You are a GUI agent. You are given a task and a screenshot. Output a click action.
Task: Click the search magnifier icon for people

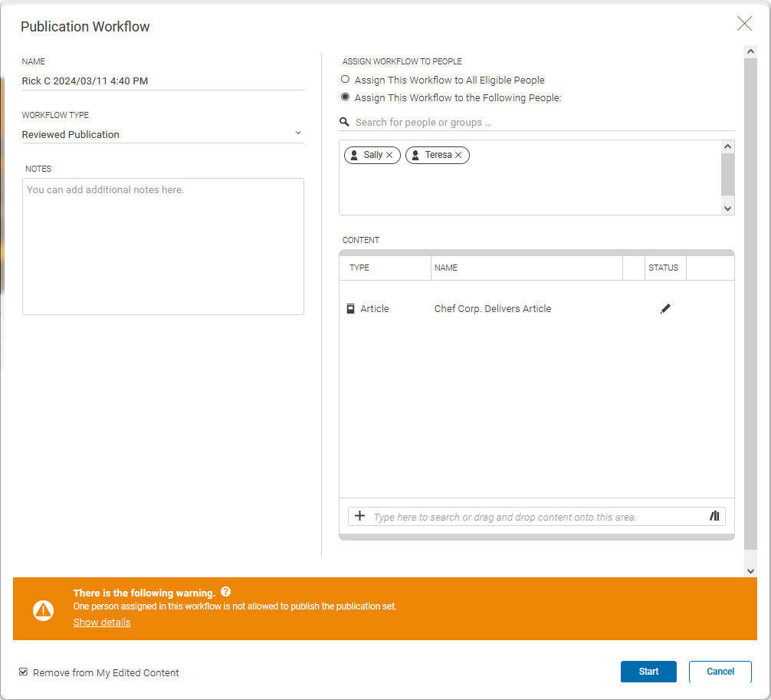tap(345, 122)
